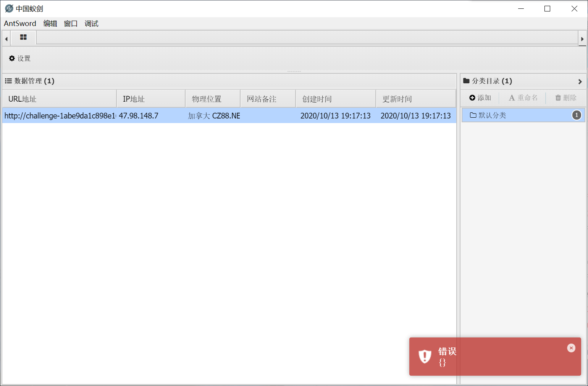588x386 pixels.
Task: Open the 窗口 menu
Action: pos(71,23)
